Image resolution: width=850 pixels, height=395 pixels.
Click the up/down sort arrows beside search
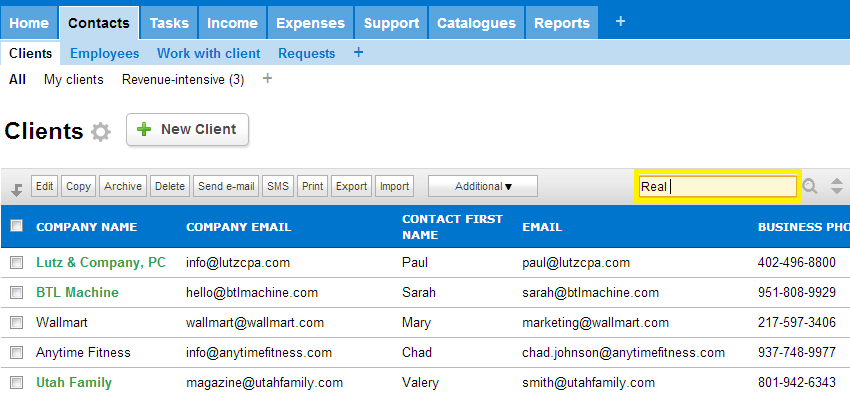[837, 186]
